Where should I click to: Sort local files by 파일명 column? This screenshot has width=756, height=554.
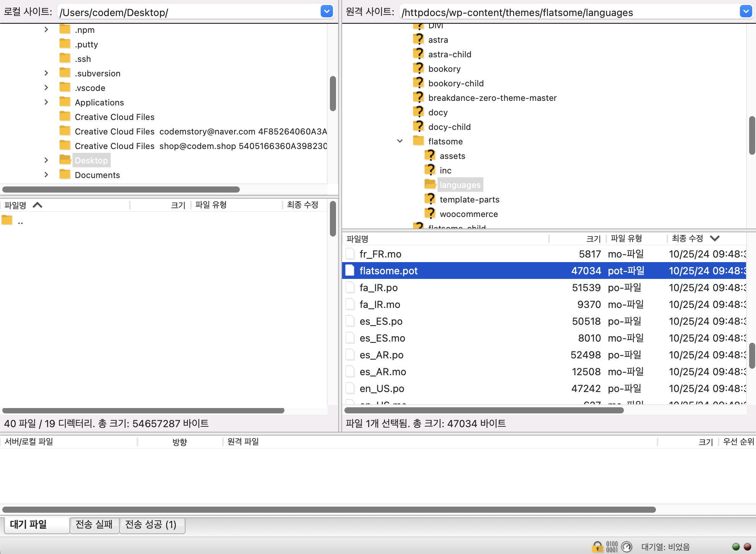point(15,205)
